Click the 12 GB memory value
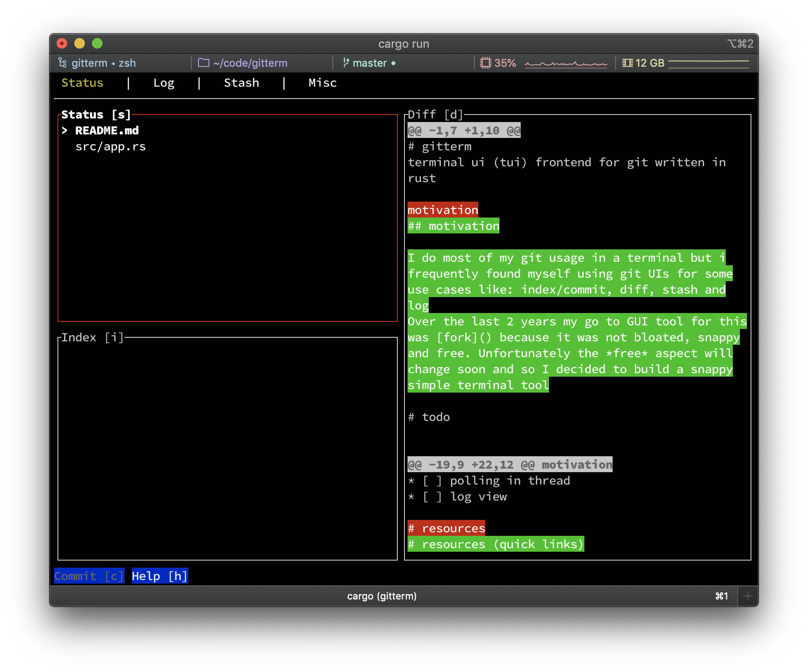 [650, 63]
